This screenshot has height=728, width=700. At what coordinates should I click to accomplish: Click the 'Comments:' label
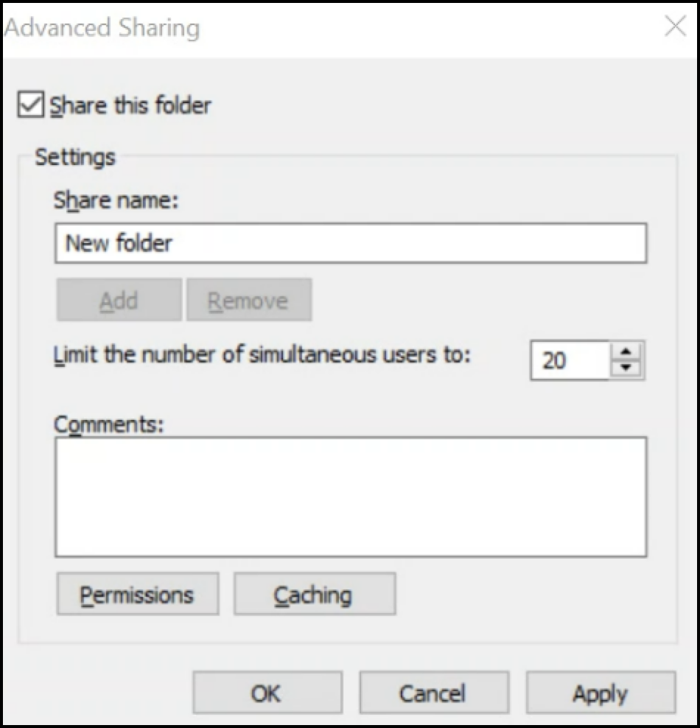(x=108, y=424)
